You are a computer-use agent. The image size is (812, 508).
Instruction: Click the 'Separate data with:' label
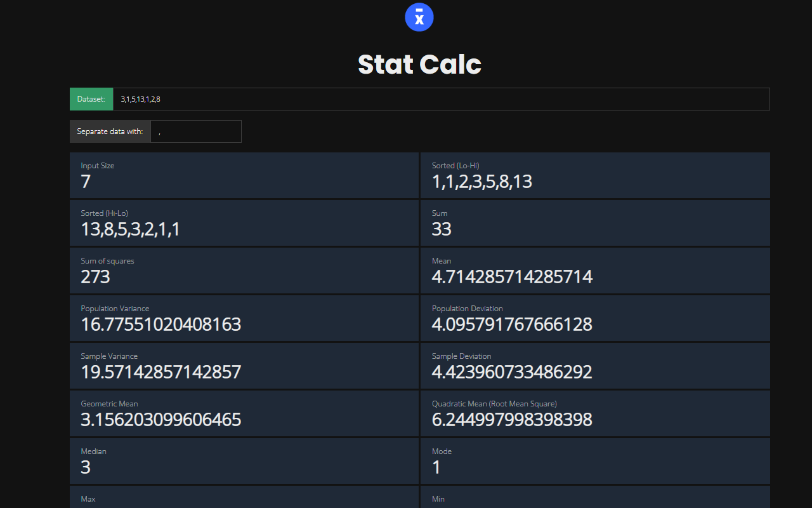[110, 131]
